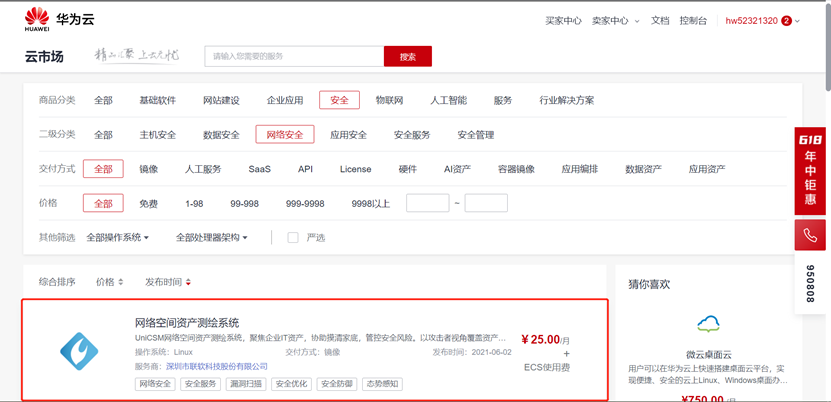The height and width of the screenshot is (402, 831).
Task: Select the 人工智能 category tab
Action: (448, 101)
